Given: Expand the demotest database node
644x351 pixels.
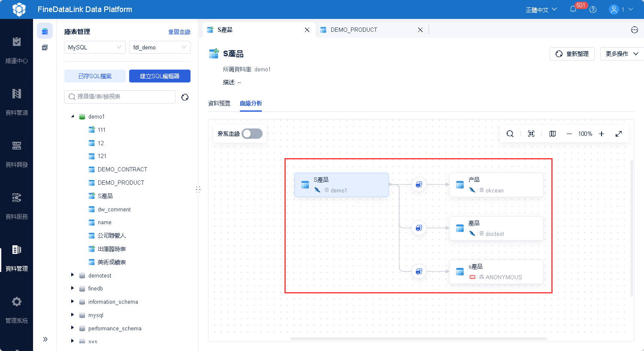Looking at the screenshot, I should pyautogui.click(x=73, y=275).
